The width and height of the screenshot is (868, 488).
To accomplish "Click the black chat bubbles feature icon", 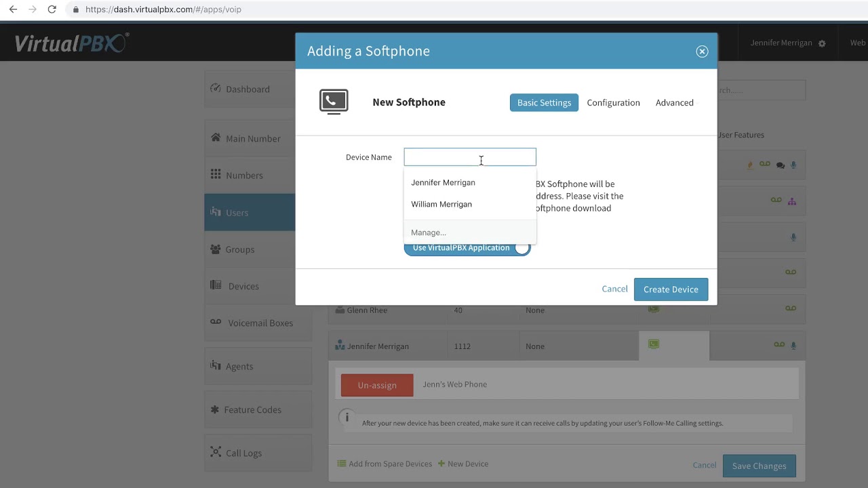I will [781, 165].
